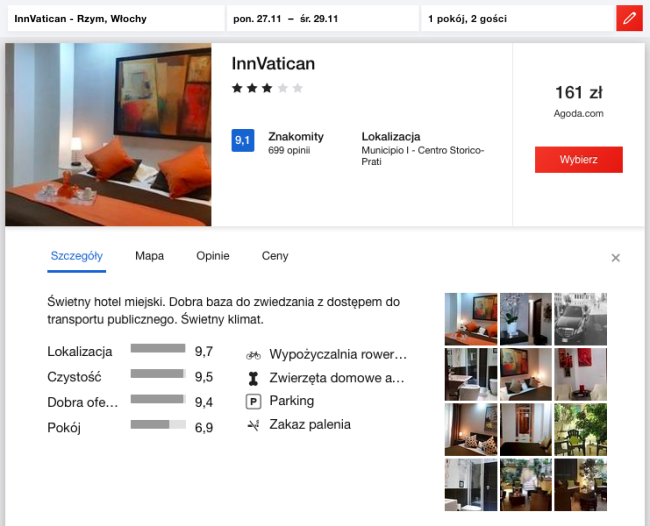Viewport: 650px width, 526px height.
Task: Open the black car thumbnail photo
Action: click(x=580, y=319)
